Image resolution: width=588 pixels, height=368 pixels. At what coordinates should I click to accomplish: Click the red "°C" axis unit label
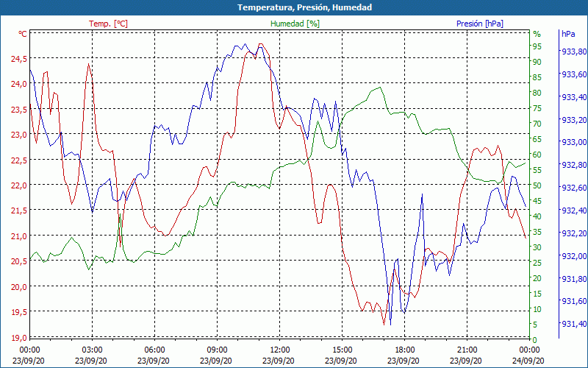(23, 34)
